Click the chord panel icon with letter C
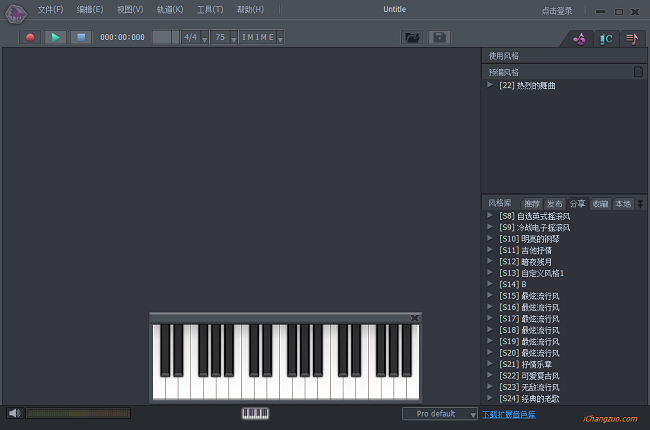 coord(605,38)
